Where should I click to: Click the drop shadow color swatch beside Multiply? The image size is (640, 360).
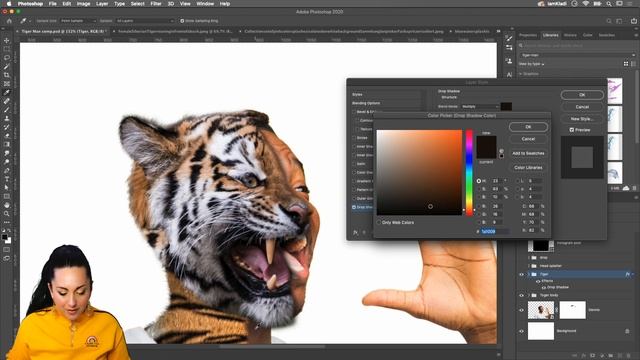506,107
